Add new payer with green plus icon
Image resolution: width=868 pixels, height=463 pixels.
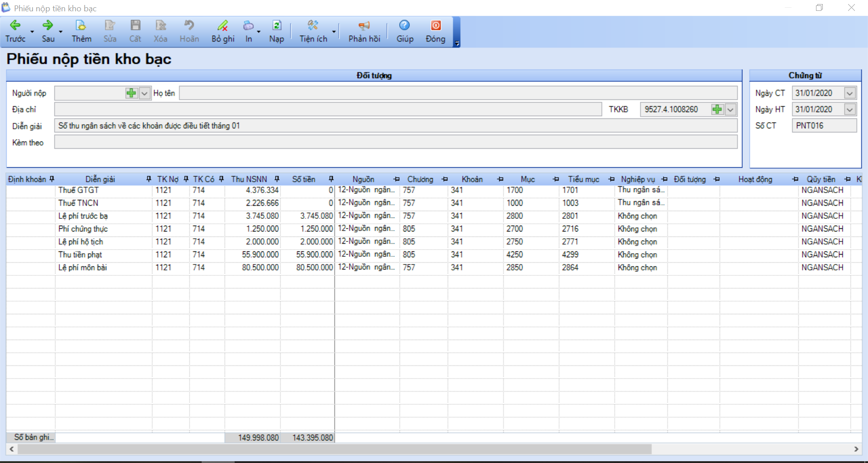point(131,93)
